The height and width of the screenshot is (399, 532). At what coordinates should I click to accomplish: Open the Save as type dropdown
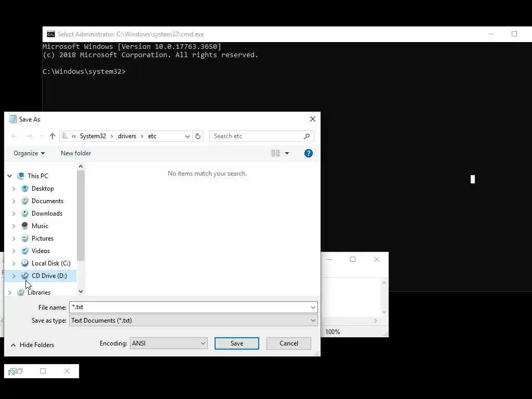point(193,321)
